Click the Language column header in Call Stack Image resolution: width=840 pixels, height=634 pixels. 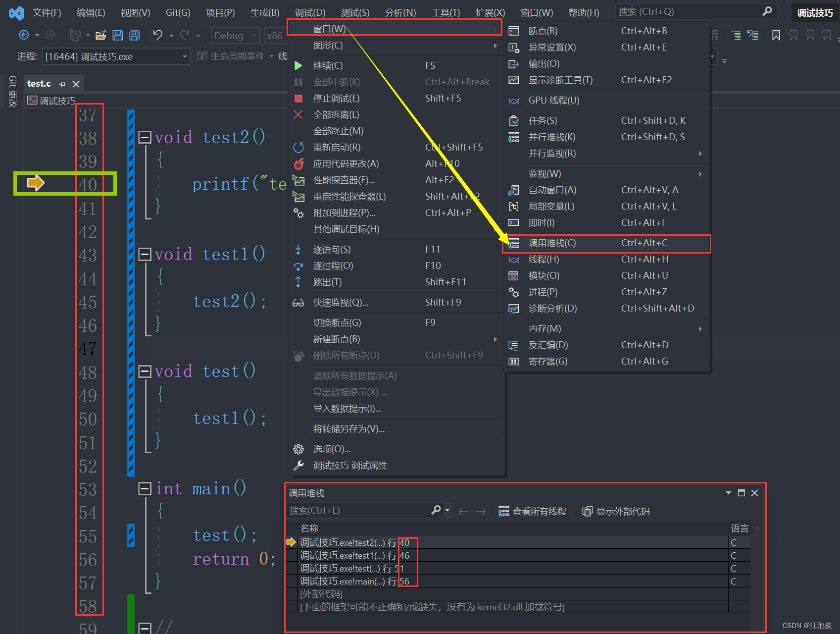(x=740, y=528)
